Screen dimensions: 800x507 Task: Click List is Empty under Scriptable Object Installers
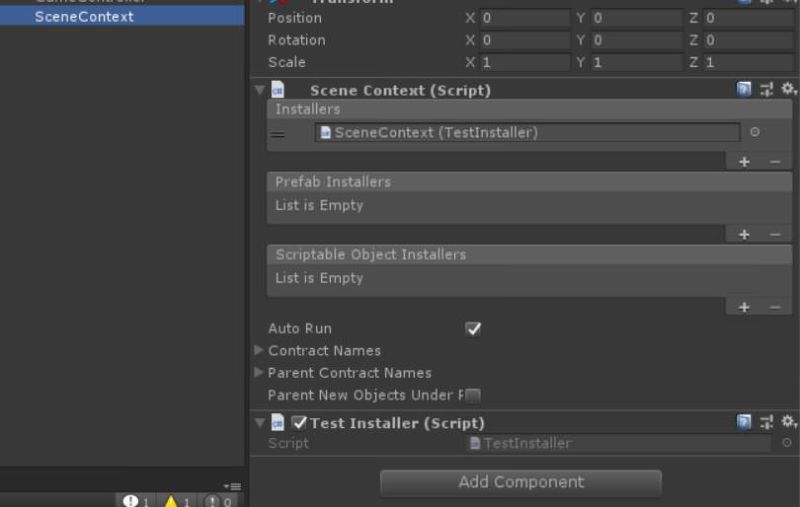tap(319, 278)
